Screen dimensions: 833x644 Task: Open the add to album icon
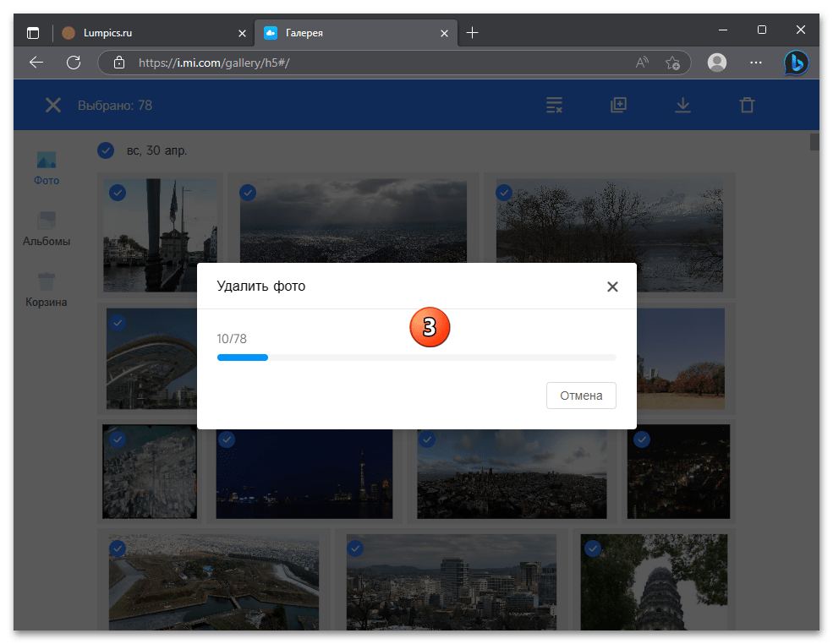tap(618, 105)
